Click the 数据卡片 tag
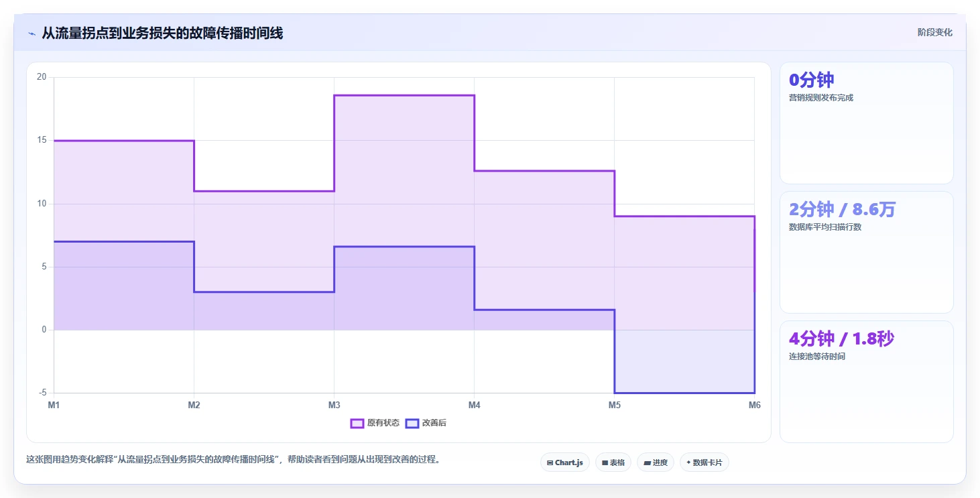 point(705,462)
